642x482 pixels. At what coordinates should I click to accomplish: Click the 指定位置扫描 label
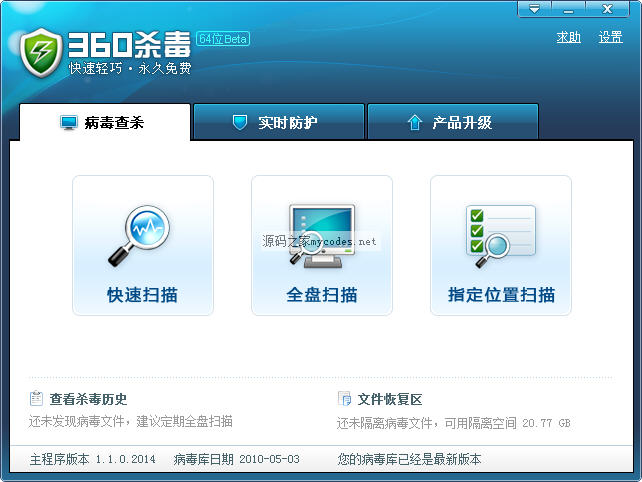[x=501, y=295]
